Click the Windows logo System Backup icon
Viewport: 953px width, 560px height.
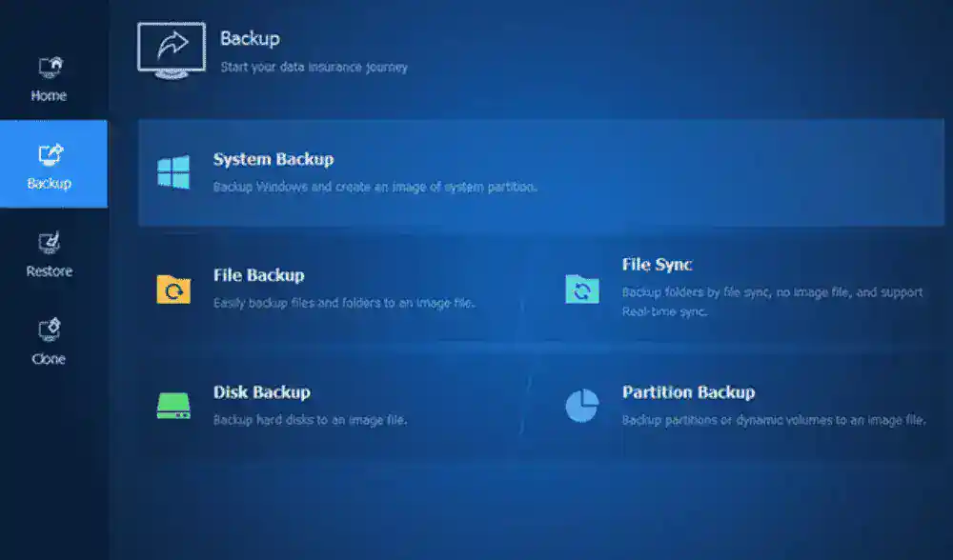tap(173, 171)
